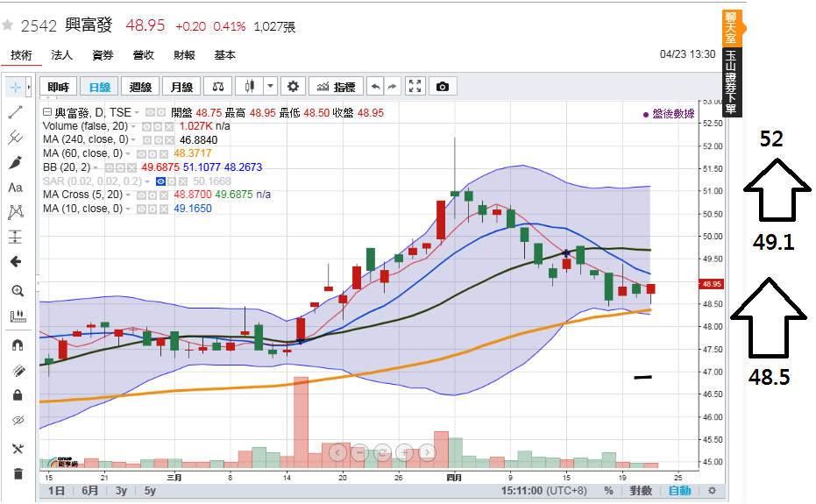The image size is (816, 504).
Task: Click the favorite star next to 2542
Action: [x=7, y=25]
